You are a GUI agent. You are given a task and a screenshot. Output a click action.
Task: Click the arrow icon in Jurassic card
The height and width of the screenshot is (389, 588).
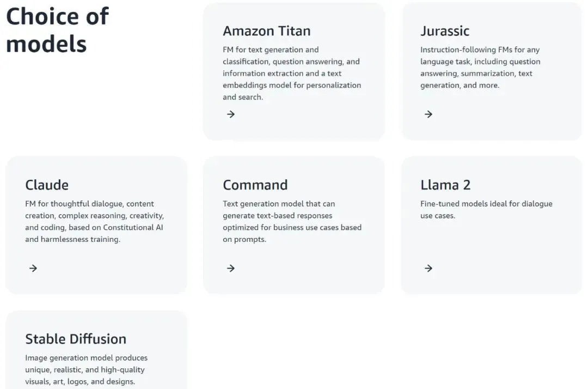428,114
